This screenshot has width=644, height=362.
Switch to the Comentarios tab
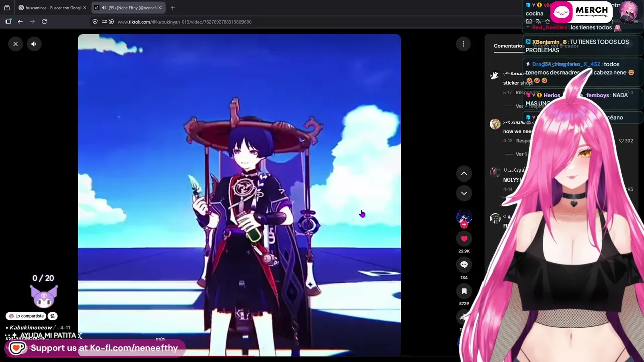pyautogui.click(x=509, y=46)
